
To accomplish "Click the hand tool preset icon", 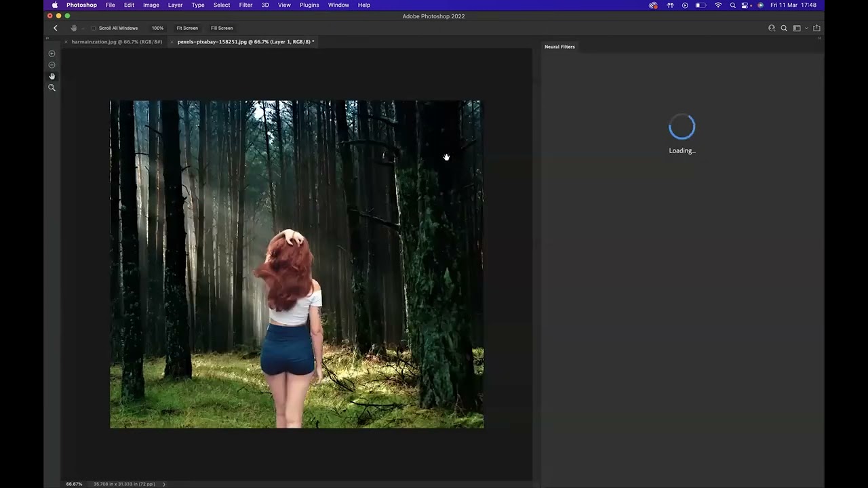I will point(74,28).
